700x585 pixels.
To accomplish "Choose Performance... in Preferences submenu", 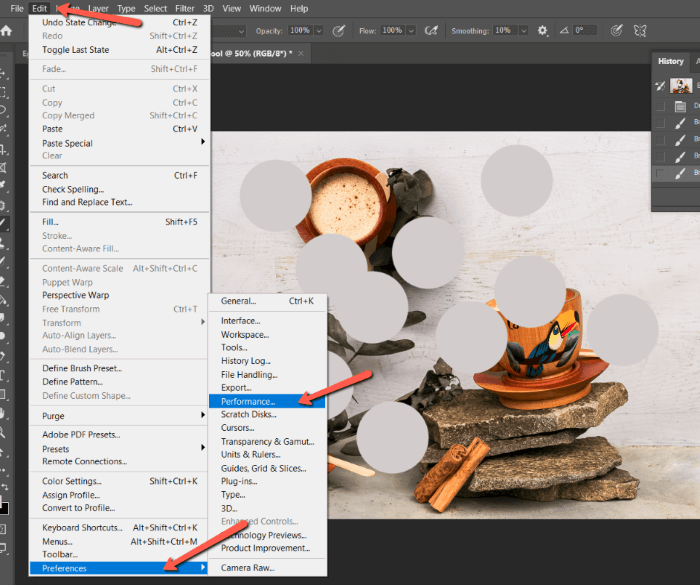I will pyautogui.click(x=248, y=401).
